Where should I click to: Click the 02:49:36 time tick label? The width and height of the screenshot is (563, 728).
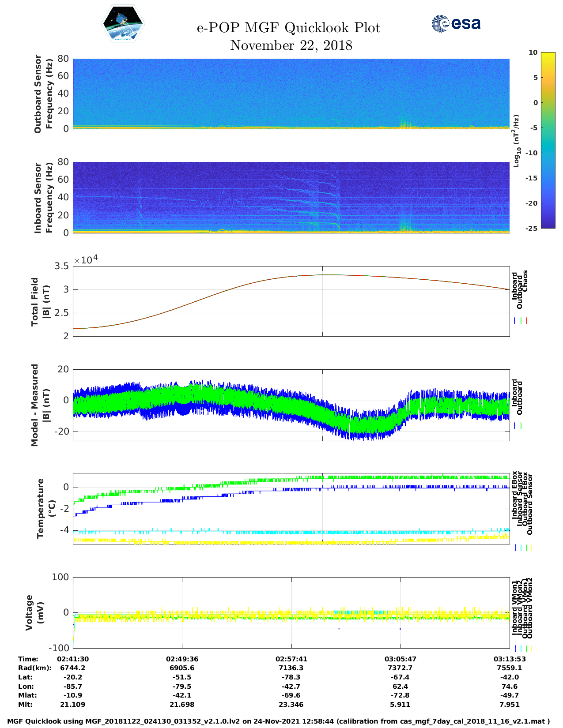(182, 659)
